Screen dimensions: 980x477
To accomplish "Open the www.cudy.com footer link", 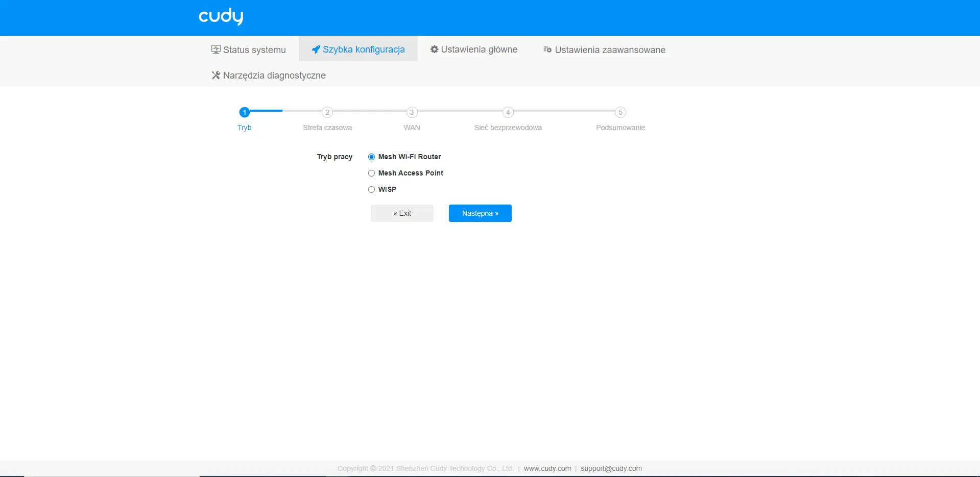I will [x=547, y=468].
